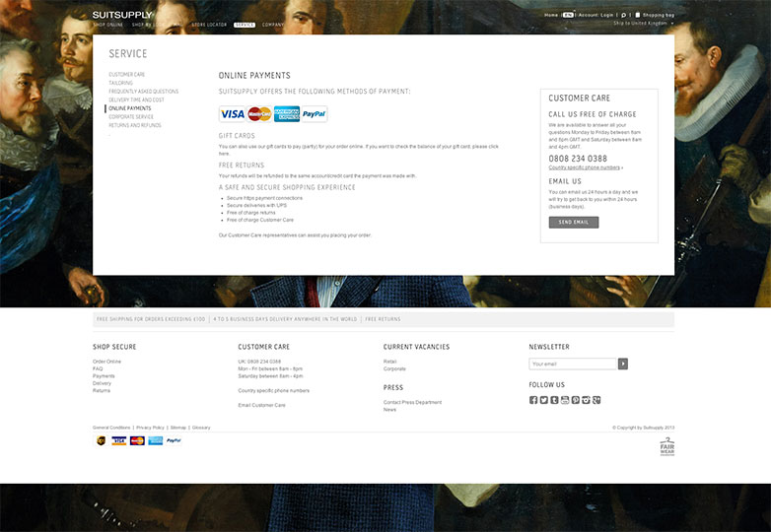Click the search magnifier icon in header
Screen dimensions: 771x532
pos(623,16)
